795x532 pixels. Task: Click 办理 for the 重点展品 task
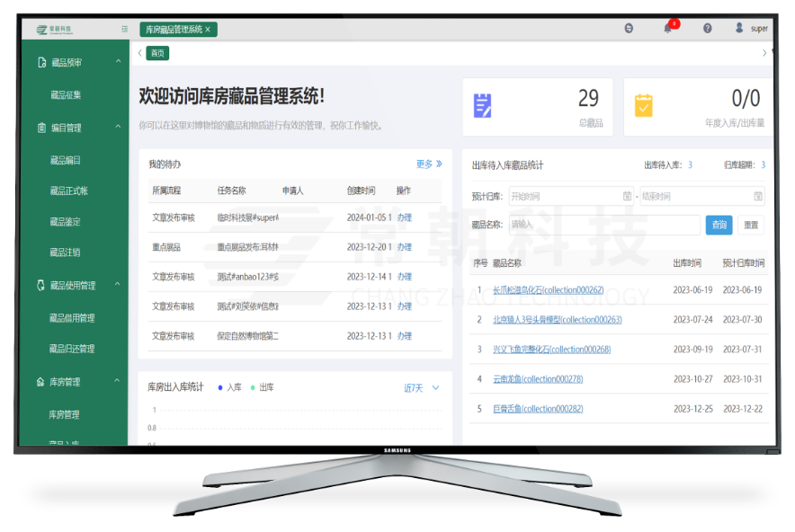click(405, 247)
